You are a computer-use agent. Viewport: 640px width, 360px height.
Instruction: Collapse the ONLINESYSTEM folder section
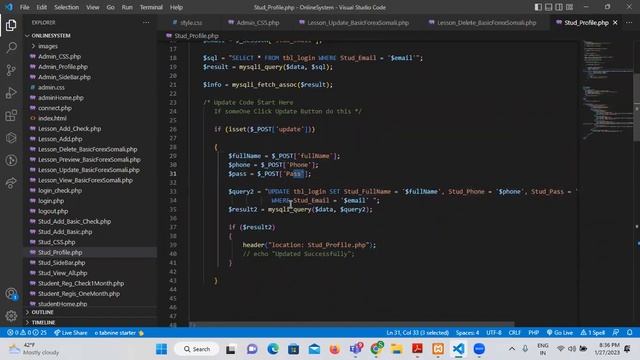(51, 36)
